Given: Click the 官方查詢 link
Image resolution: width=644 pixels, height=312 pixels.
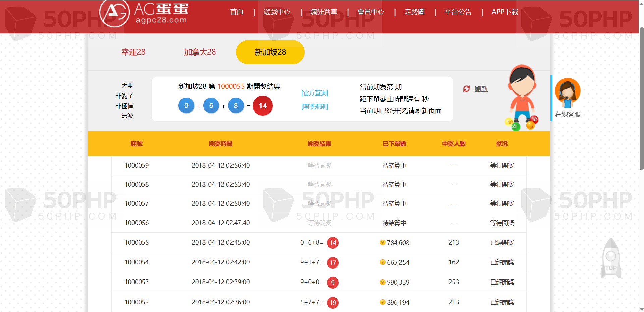Looking at the screenshot, I should 315,93.
